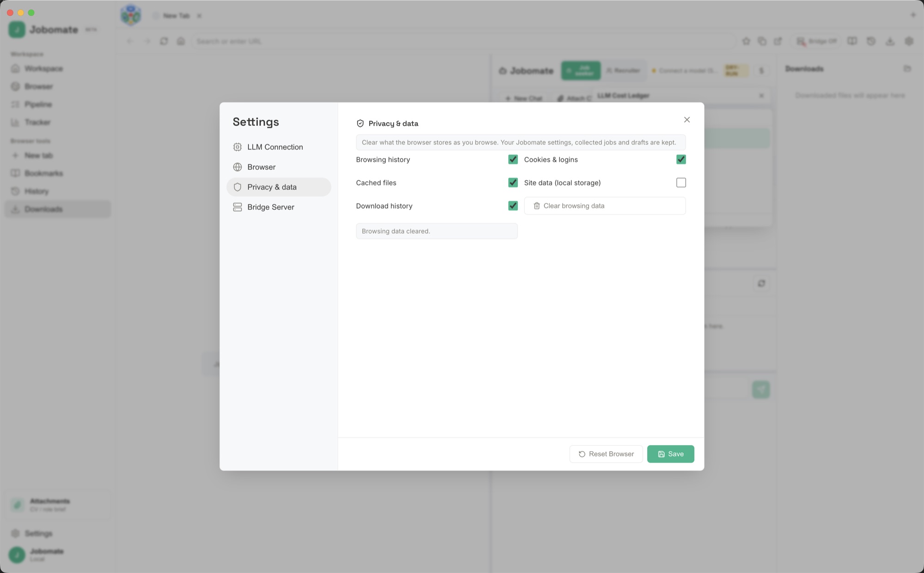Uncheck the Download history checkbox
The width and height of the screenshot is (924, 573).
point(513,206)
